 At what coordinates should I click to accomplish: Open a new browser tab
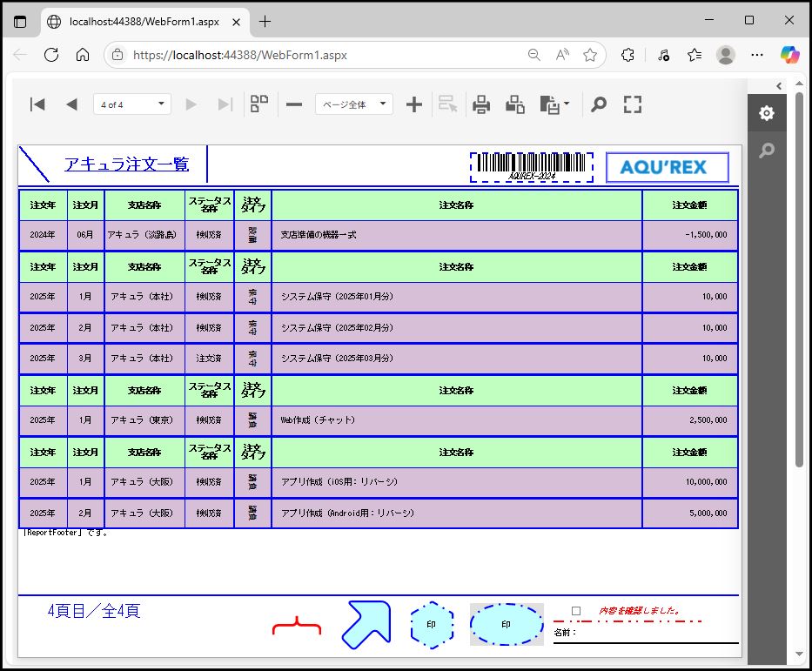265,21
